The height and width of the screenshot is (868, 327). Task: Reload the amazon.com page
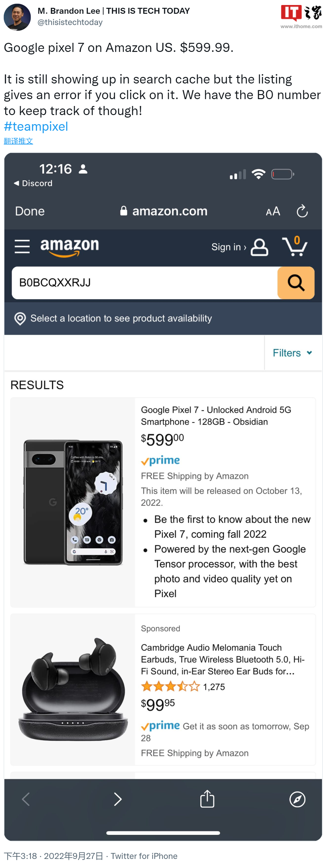[302, 211]
